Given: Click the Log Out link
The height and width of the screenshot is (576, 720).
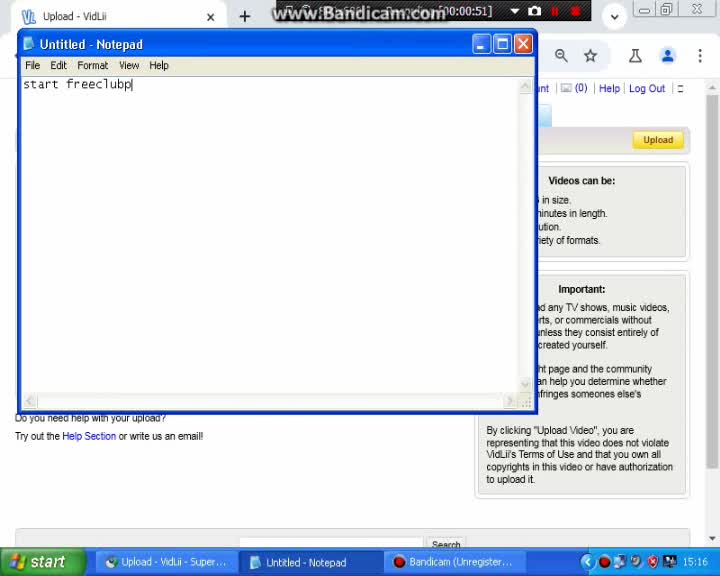Looking at the screenshot, I should tap(647, 89).
